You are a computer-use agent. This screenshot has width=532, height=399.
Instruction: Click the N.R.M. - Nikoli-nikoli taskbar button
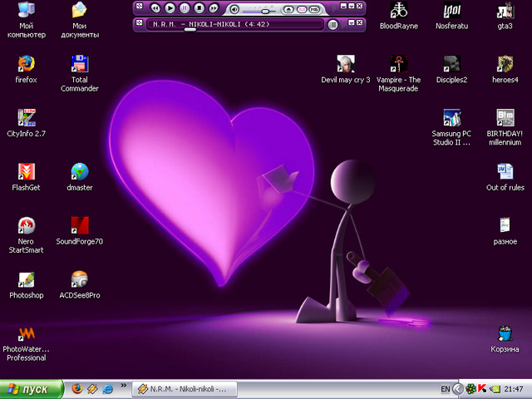pyautogui.click(x=185, y=389)
